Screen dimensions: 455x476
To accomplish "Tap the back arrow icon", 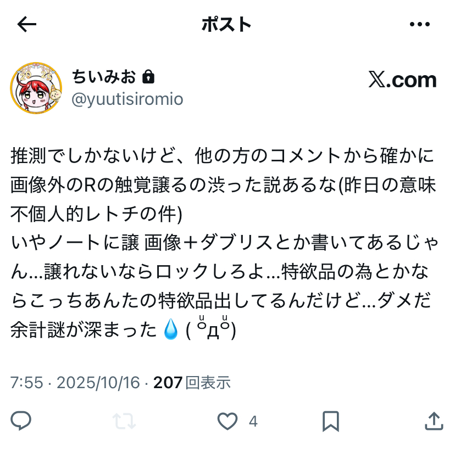I will [27, 24].
